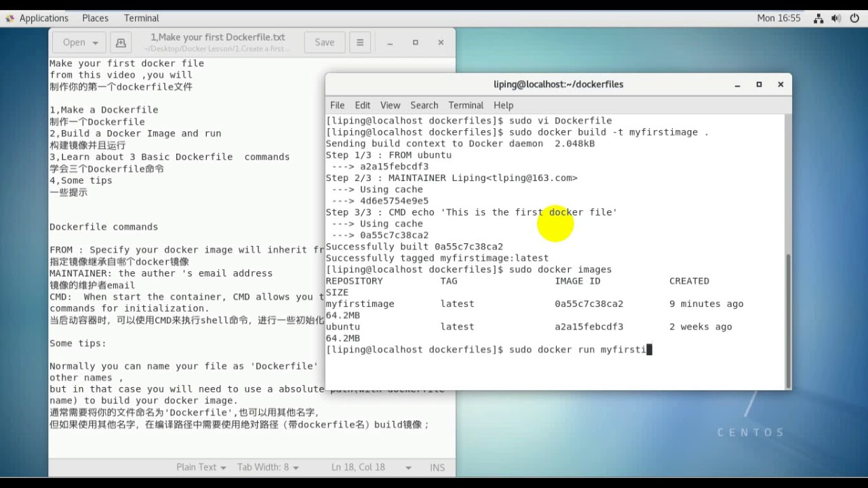Open the Applications menu in top bar

[37, 18]
